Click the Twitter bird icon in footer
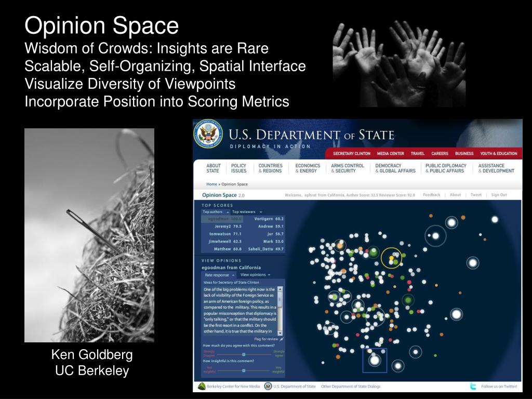This screenshot has width=532, height=399. tap(473, 386)
